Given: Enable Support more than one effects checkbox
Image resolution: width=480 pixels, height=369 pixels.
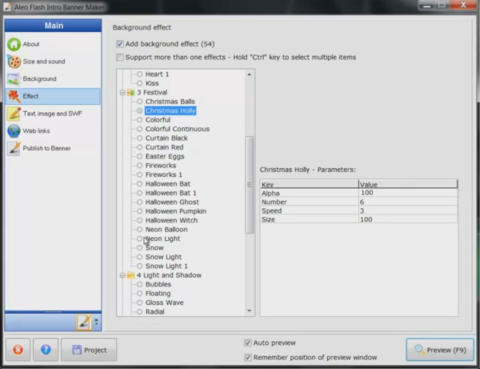Looking at the screenshot, I should tap(120, 57).
